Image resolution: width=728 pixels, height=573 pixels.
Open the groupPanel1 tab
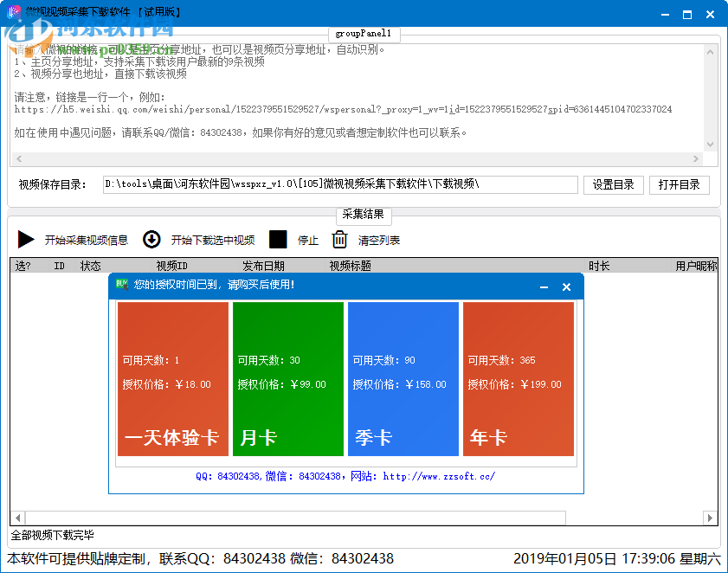pos(364,35)
